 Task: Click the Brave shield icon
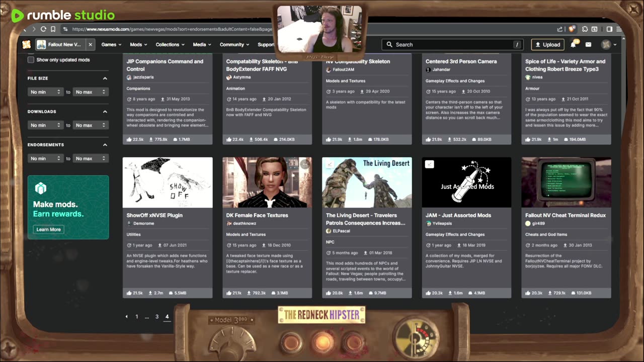coord(572,29)
